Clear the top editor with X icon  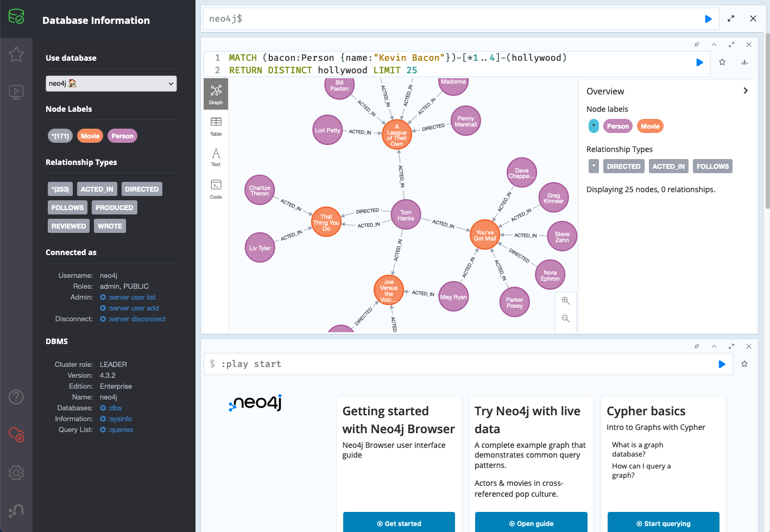tap(753, 18)
